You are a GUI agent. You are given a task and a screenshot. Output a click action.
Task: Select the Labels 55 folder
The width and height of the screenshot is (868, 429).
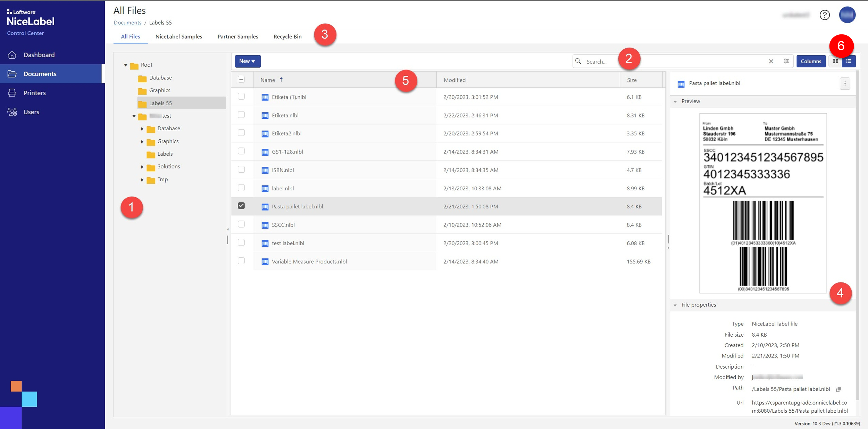[182, 103]
